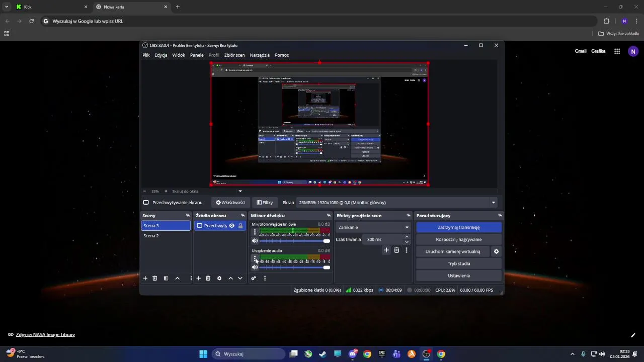The image size is (644, 362).
Task: Toggle visibility of Przechwyty source
Action: tap(231, 226)
